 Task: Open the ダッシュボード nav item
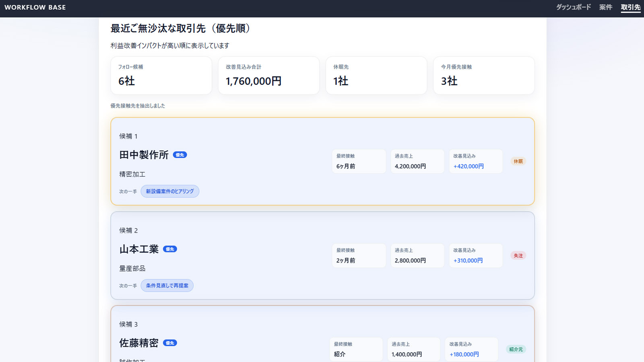click(x=574, y=7)
